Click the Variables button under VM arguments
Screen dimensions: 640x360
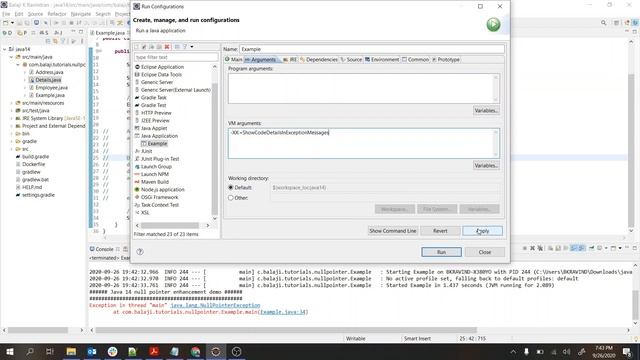pos(486,166)
